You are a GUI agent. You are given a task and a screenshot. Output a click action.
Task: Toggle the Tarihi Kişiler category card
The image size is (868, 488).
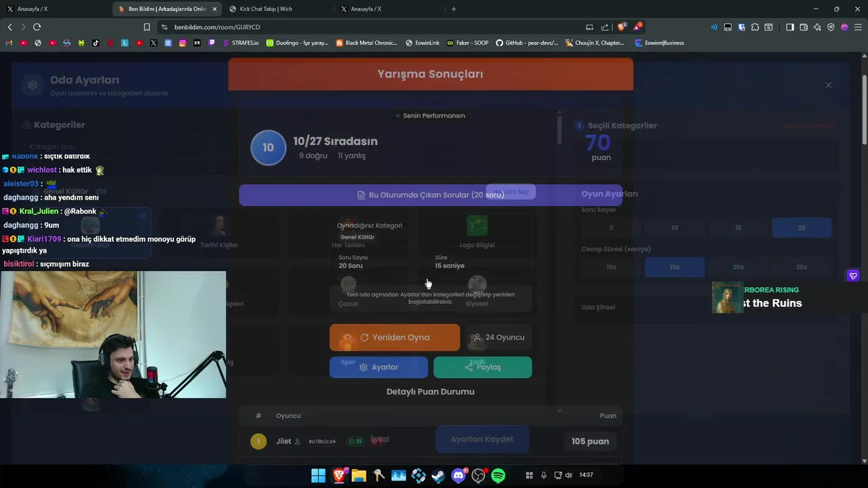219,233
